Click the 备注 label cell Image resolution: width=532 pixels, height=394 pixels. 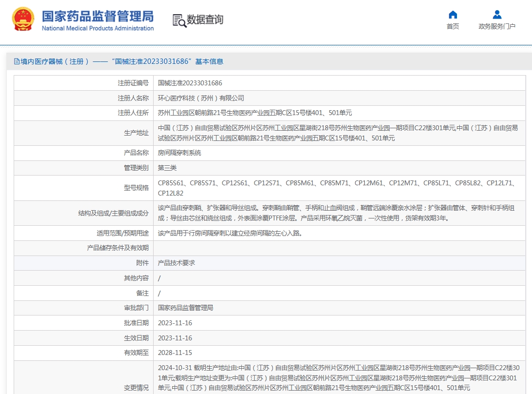83,293
